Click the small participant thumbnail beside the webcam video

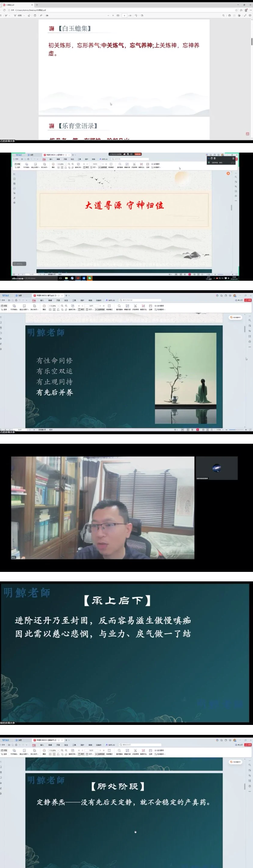point(217,468)
